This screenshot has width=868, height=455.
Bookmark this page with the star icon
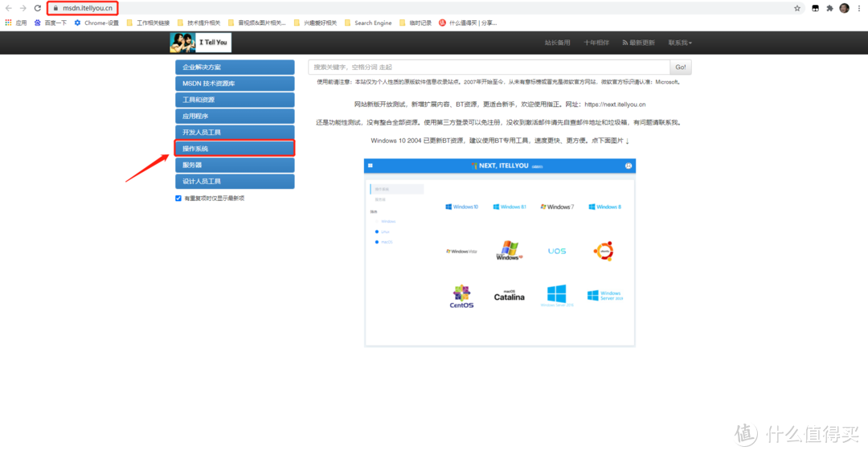pos(797,8)
